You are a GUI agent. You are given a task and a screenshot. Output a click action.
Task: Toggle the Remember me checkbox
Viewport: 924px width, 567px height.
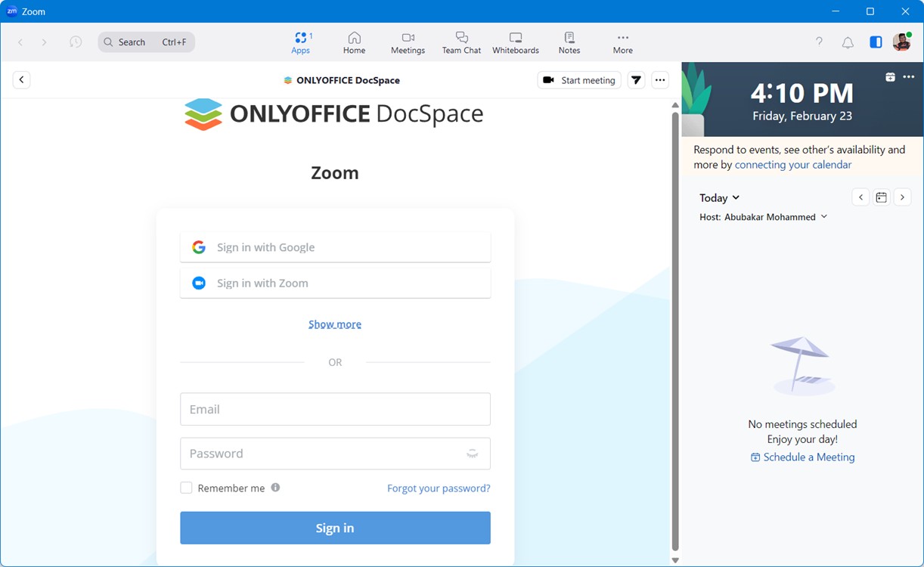186,488
